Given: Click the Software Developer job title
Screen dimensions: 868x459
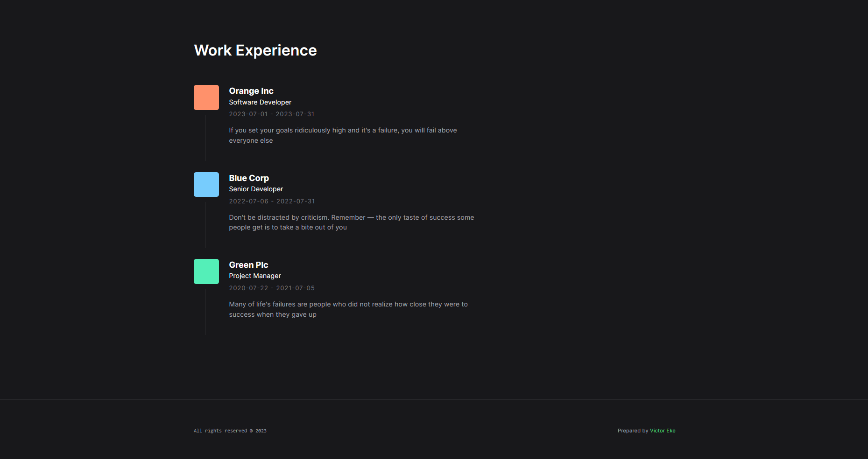Looking at the screenshot, I should click(x=260, y=102).
